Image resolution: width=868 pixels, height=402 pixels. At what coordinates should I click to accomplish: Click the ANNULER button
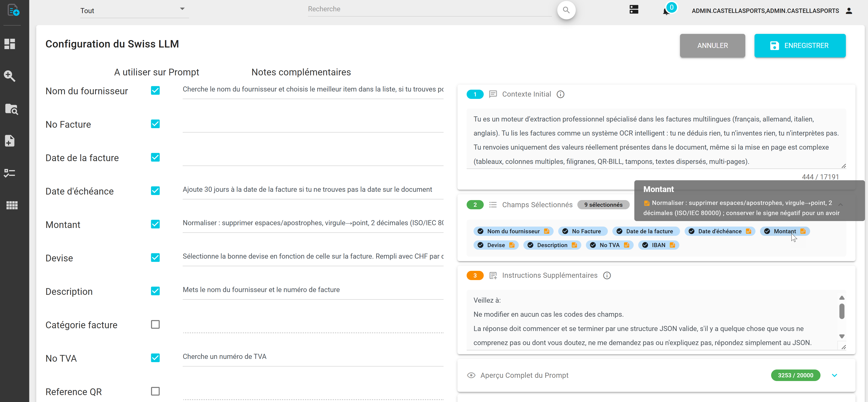coord(712,45)
